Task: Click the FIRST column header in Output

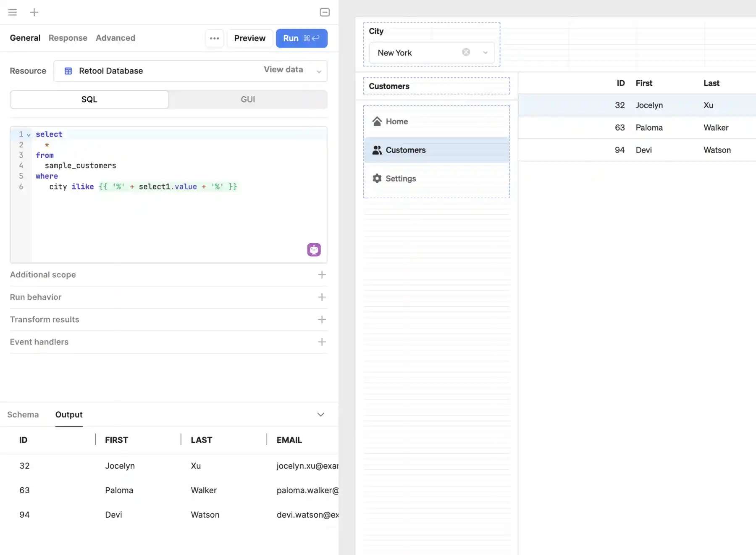Action: pos(116,440)
